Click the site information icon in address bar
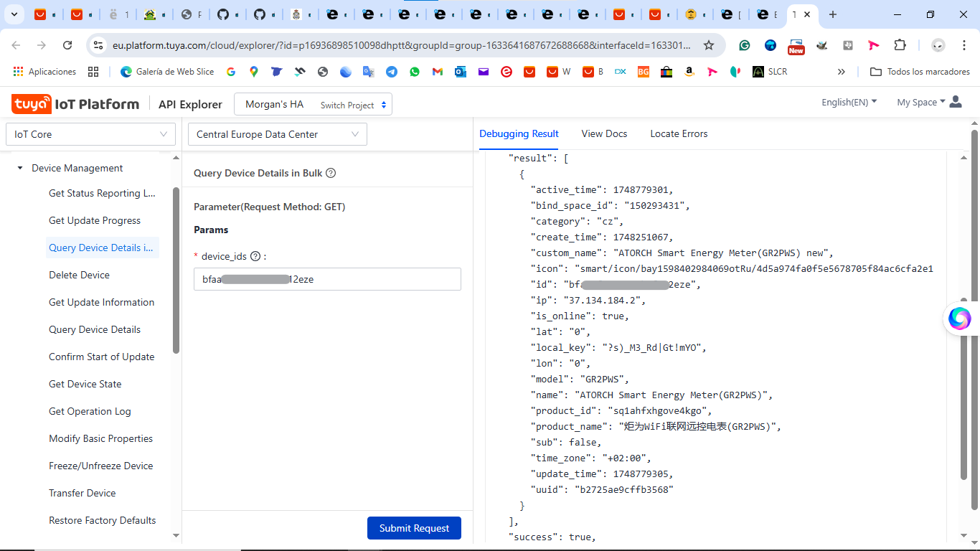The height and width of the screenshot is (551, 980). pos(99,45)
